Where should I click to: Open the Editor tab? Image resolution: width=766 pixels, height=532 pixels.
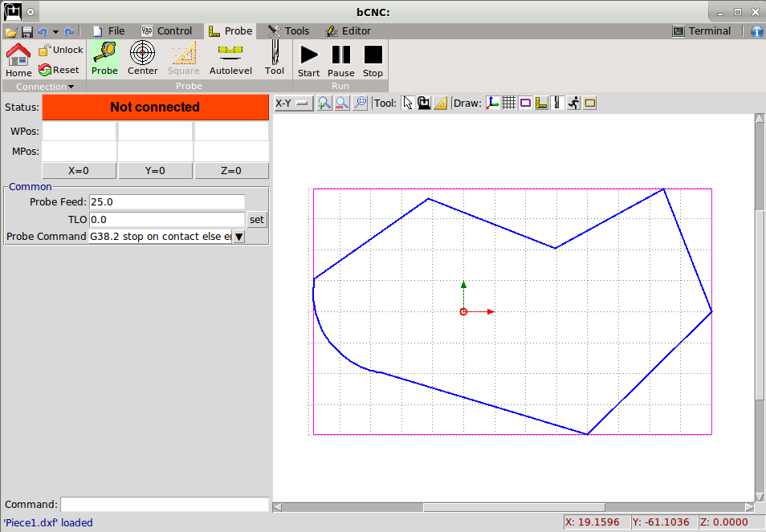click(348, 31)
